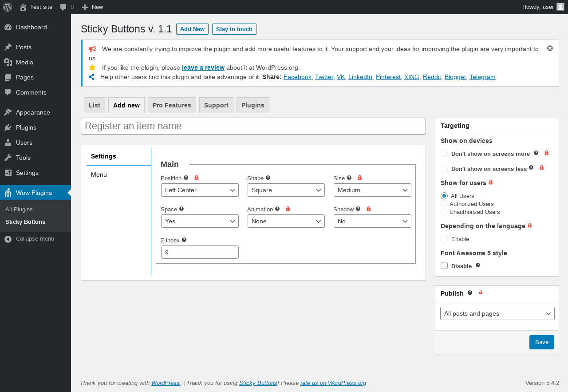Click the help icon next to Z-index
This screenshot has width=568, height=392.
point(184,240)
